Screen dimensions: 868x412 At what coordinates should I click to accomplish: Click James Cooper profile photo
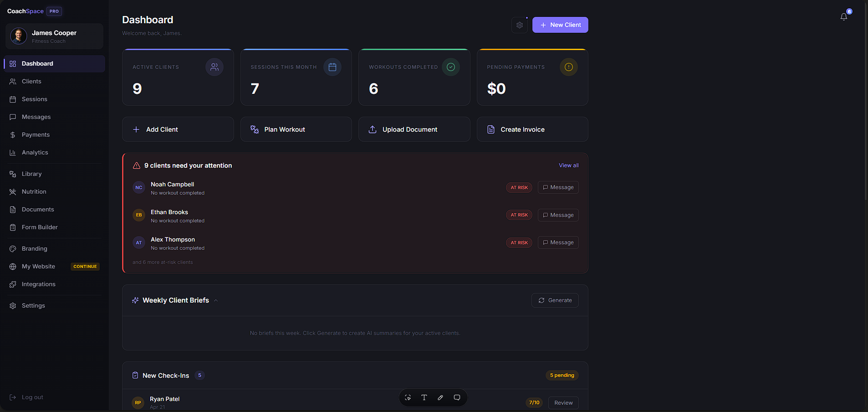pos(19,36)
